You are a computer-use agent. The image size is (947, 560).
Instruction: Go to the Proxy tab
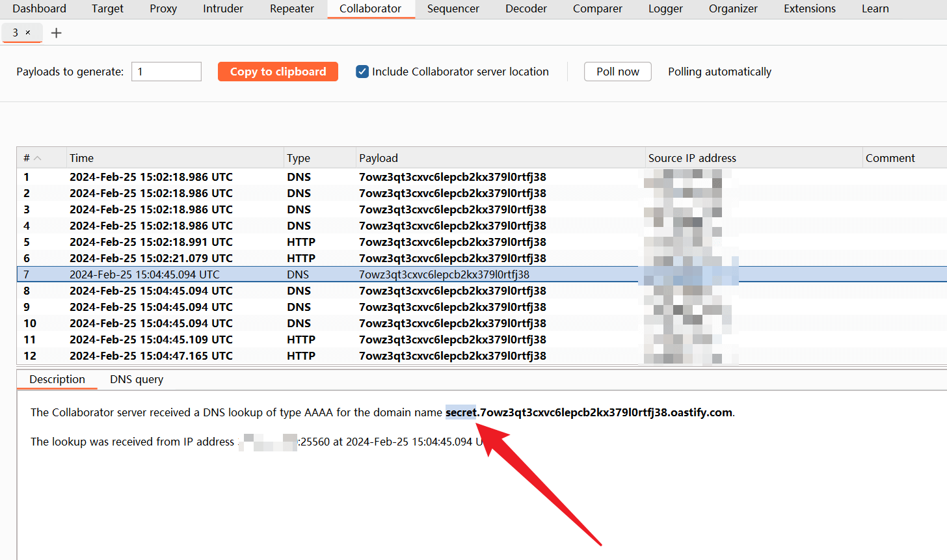tap(163, 8)
